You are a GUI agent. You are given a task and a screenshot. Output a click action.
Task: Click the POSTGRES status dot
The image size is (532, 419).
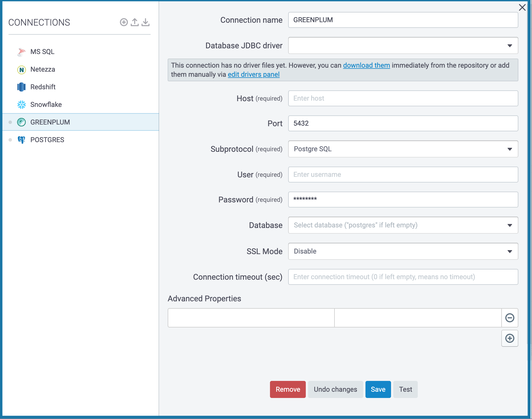tap(10, 140)
